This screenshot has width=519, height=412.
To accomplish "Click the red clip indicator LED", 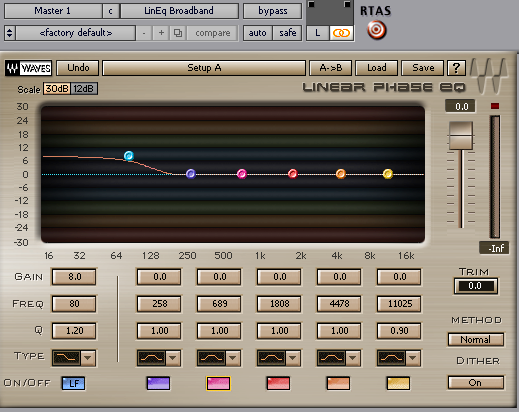I will click(495, 106).
